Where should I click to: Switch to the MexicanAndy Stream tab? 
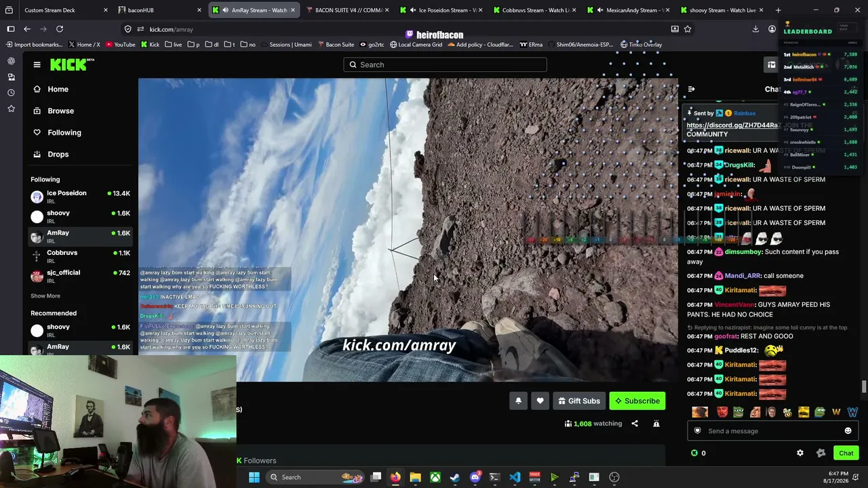coord(627,10)
